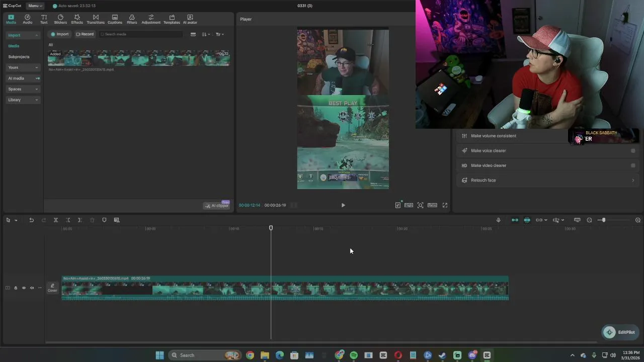Open the Adjustment panel icon
Image resolution: width=644 pixels, height=362 pixels.
tap(151, 19)
